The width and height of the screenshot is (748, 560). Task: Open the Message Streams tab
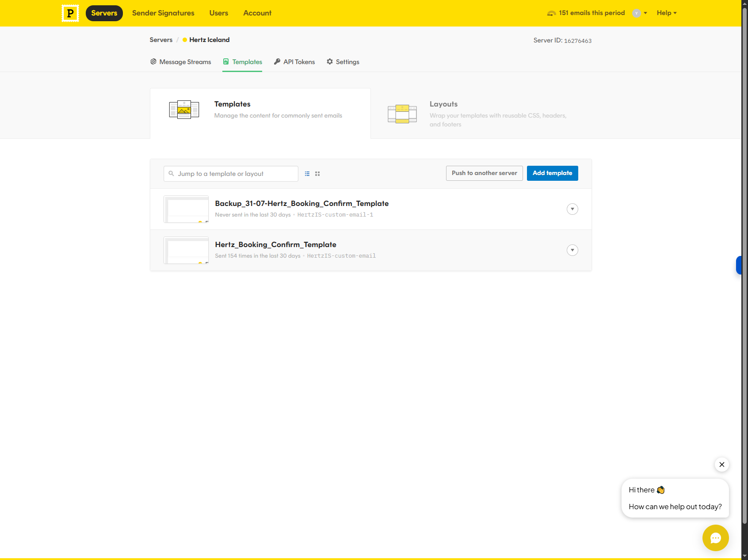pyautogui.click(x=180, y=62)
